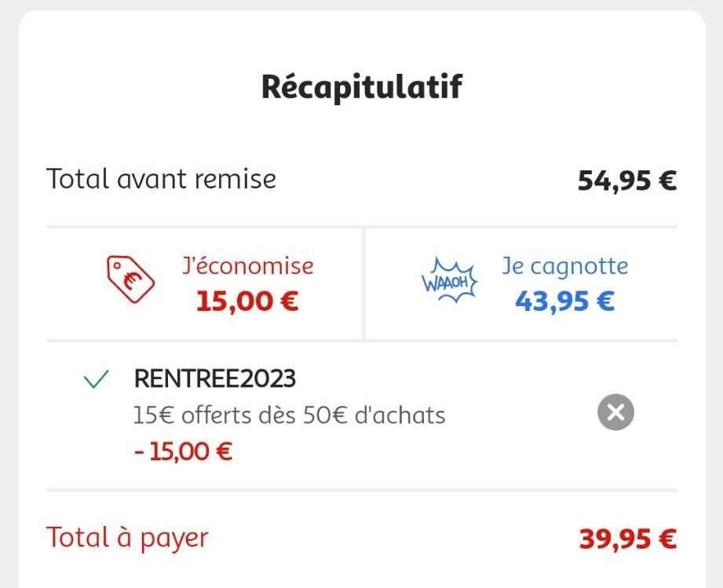Image resolution: width=723 pixels, height=588 pixels.
Task: Click the 15,00 € savings amount
Action: 247,301
